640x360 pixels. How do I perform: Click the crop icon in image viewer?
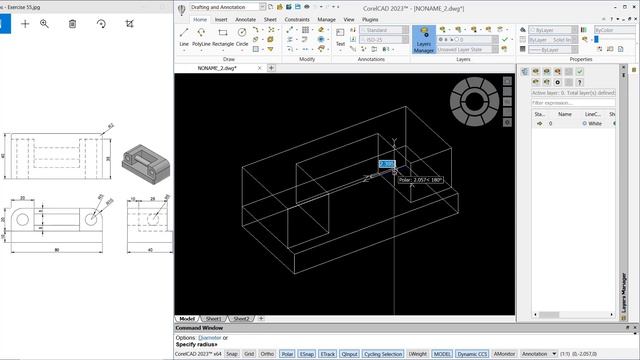(129, 24)
